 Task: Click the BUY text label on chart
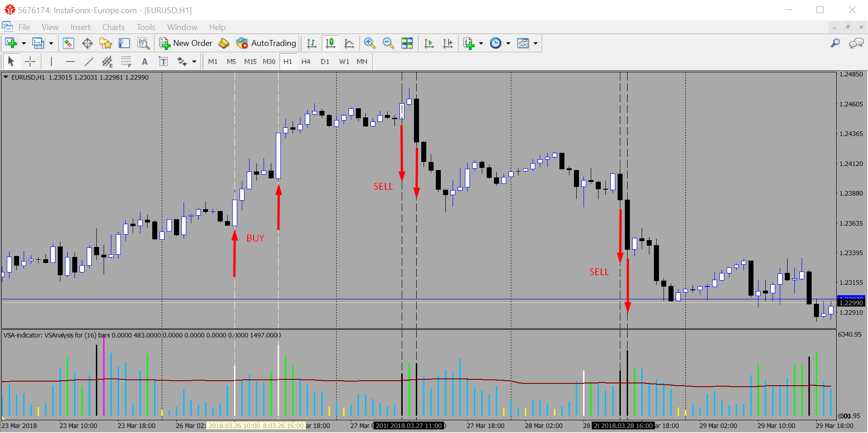[255, 238]
